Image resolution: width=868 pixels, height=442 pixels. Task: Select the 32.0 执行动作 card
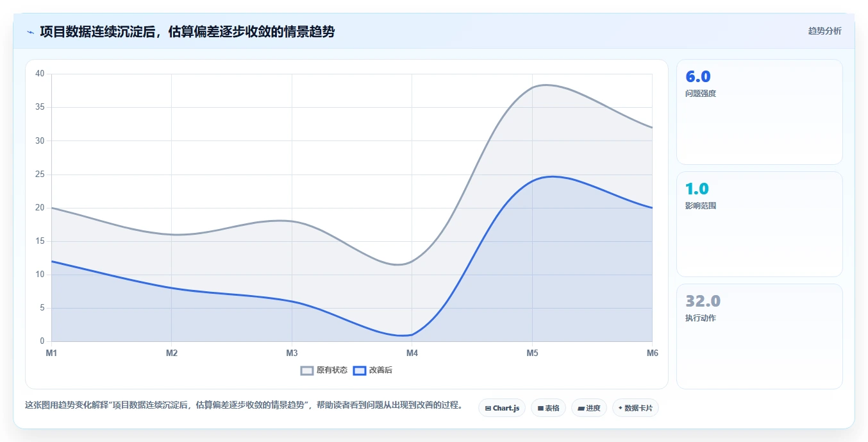(759, 337)
